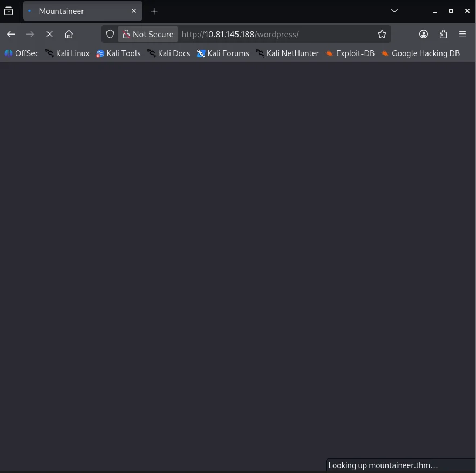Open the Exploit-DB bookmark

coord(350,53)
